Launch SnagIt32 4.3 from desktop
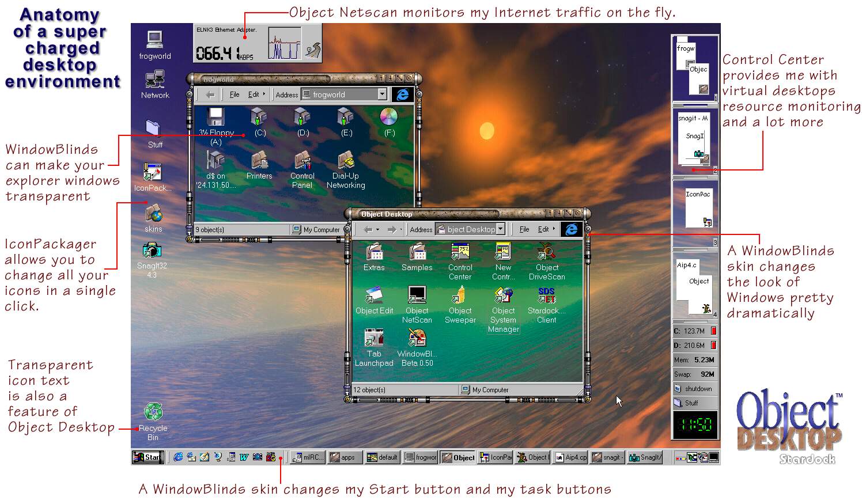 tap(152, 260)
